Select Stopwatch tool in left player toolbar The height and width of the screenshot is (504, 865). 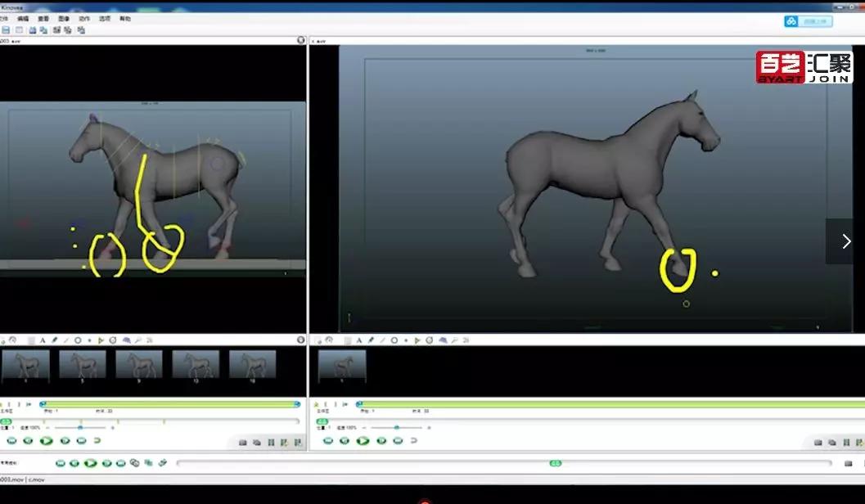pyautogui.click(x=113, y=340)
